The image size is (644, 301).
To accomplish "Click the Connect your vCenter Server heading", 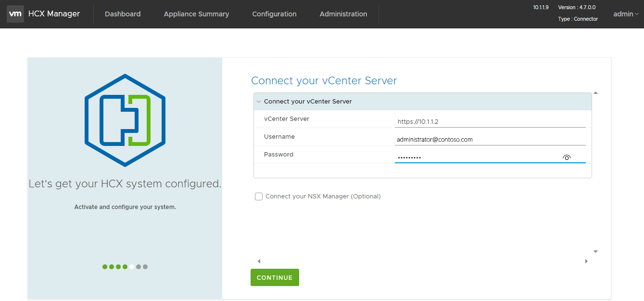I will point(324,80).
